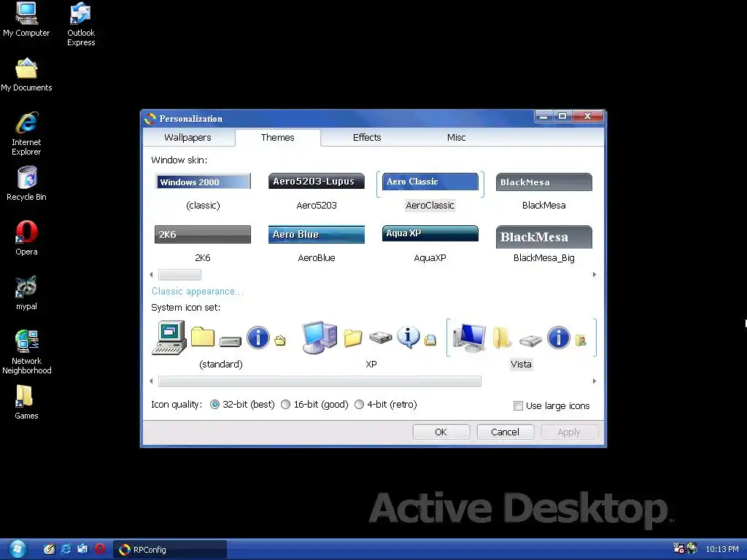Click the RPConfig taskbar button

pyautogui.click(x=169, y=550)
